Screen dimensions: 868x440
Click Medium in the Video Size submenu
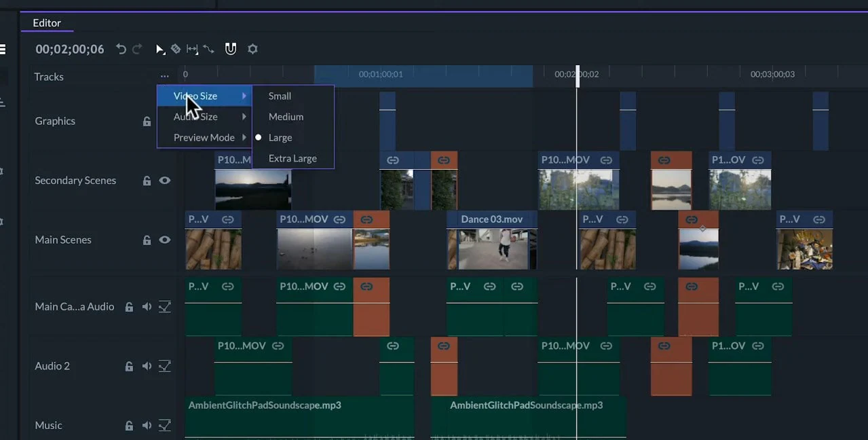(x=286, y=116)
